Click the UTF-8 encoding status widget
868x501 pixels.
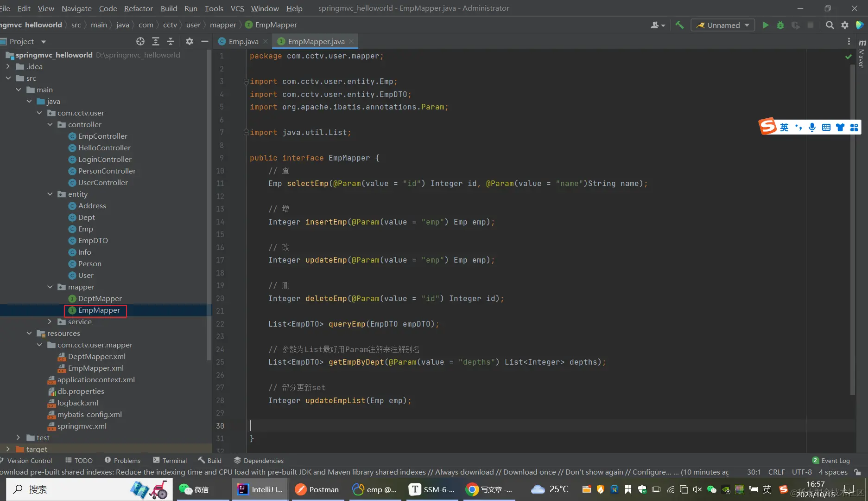(x=802, y=472)
